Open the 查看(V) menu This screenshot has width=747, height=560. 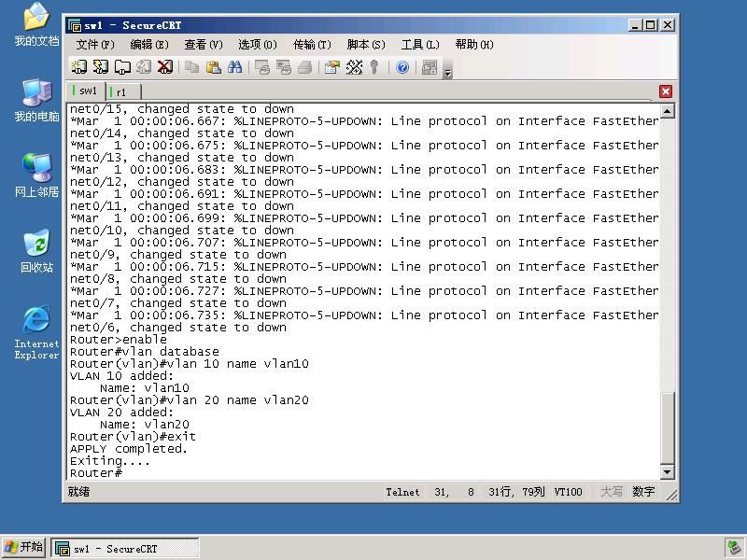[204, 45]
